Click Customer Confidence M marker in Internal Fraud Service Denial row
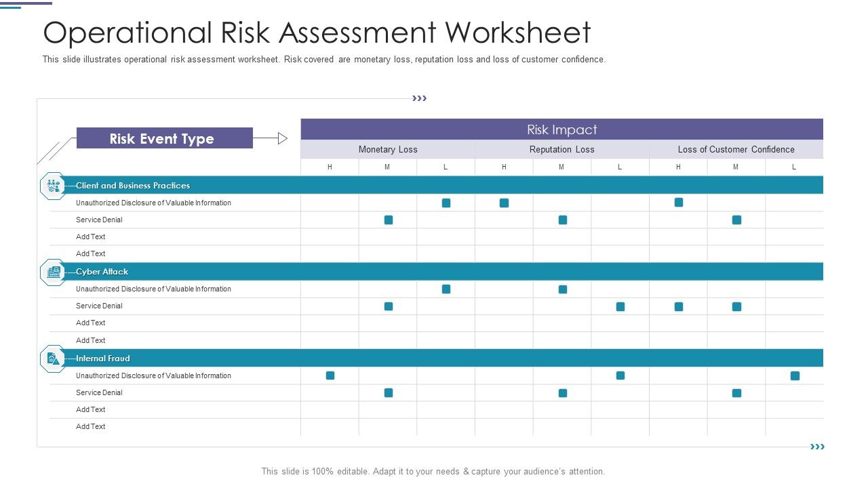 tap(737, 393)
